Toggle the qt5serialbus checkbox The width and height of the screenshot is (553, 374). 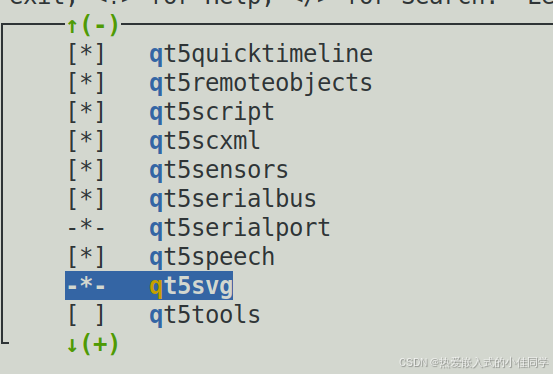tap(86, 199)
